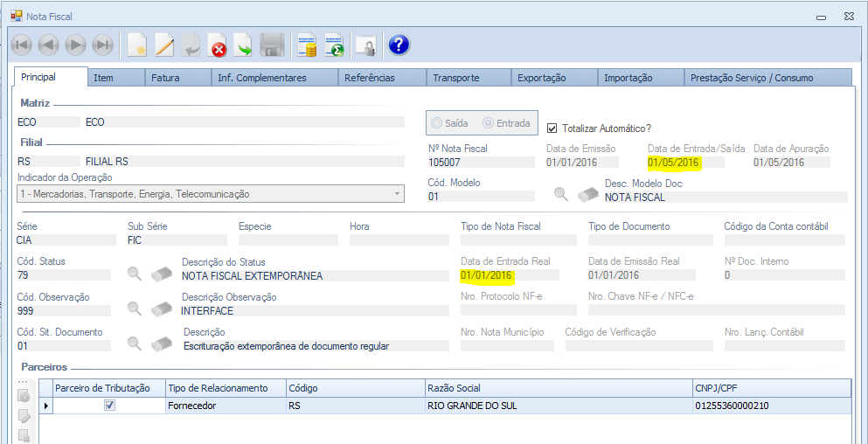868x444 pixels.
Task: Open the blue help question mark
Action: point(399,45)
